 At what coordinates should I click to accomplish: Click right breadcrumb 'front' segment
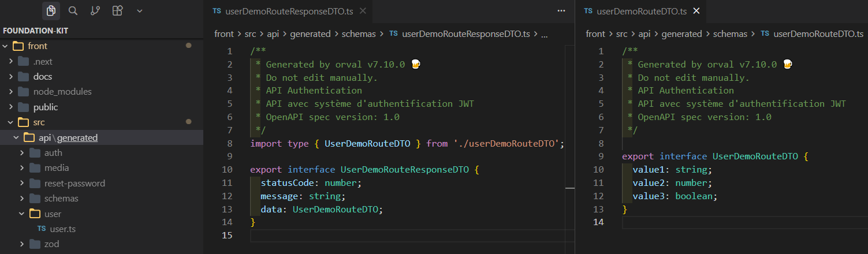tap(595, 34)
